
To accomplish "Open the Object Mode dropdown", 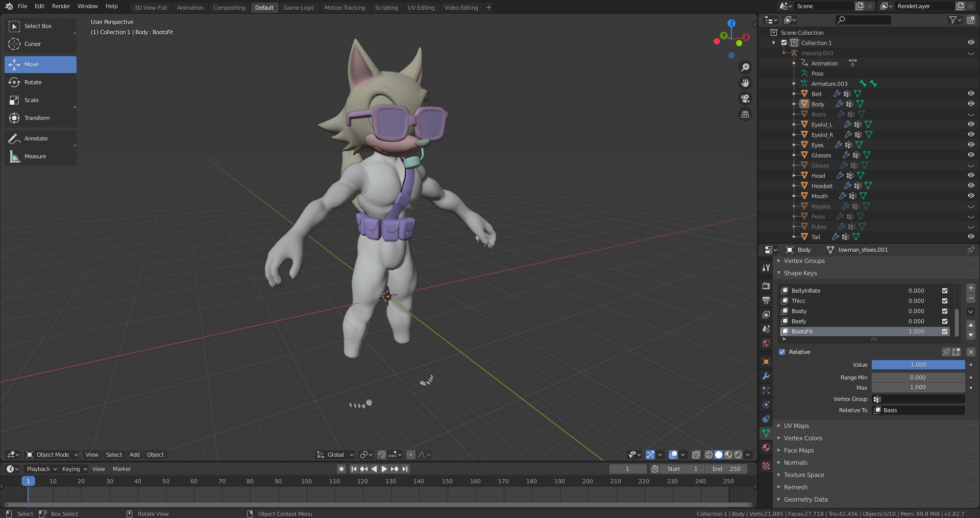I will pyautogui.click(x=52, y=455).
